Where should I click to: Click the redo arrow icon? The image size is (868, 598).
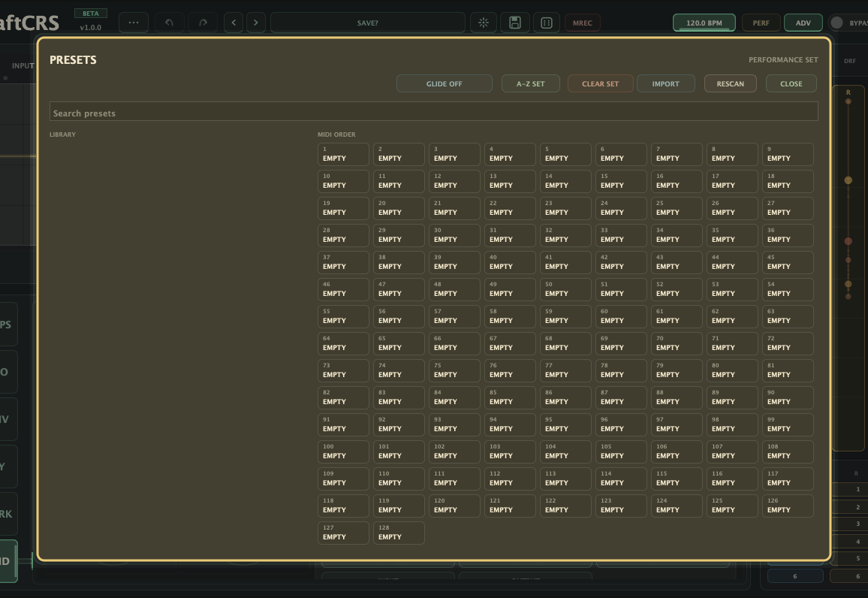203,23
